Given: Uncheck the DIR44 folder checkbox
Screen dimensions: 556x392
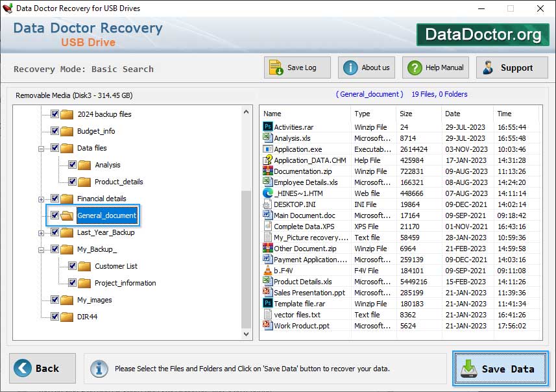Looking at the screenshot, I should click(54, 317).
